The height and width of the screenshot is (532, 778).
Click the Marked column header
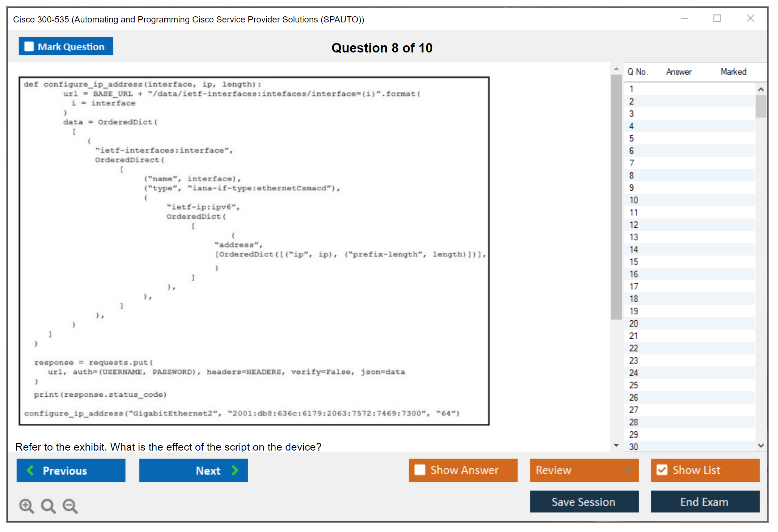pos(733,72)
